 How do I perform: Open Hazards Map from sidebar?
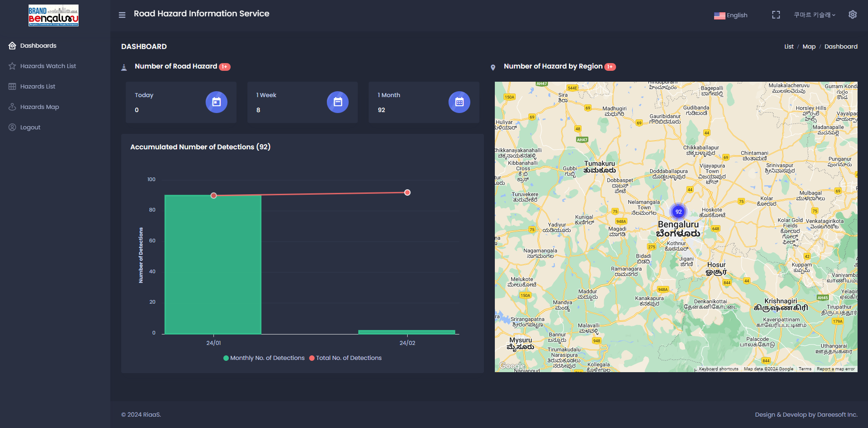(39, 107)
